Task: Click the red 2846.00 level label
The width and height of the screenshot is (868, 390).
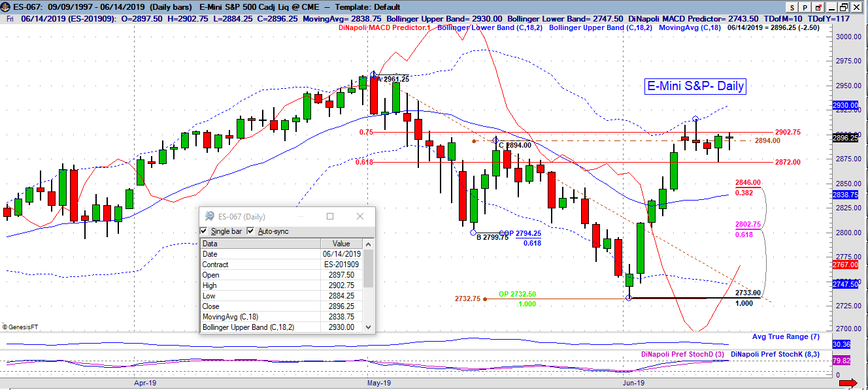Action: tap(748, 183)
